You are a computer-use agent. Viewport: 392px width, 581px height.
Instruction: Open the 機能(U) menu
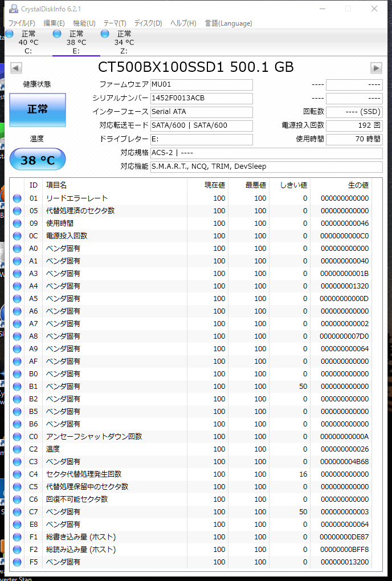pyautogui.click(x=84, y=23)
